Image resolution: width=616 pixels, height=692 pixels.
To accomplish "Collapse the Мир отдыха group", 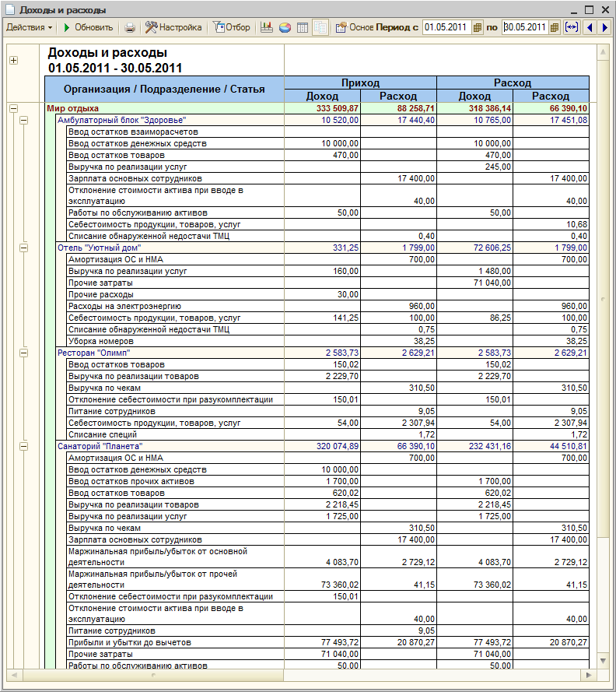I will coord(14,108).
